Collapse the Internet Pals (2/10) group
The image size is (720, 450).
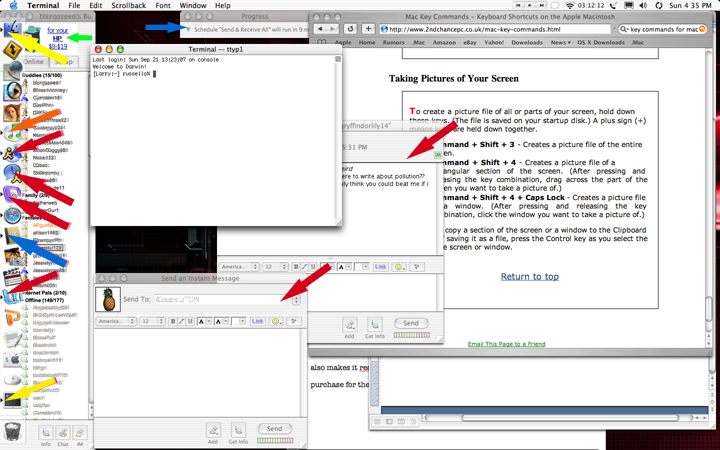tap(45, 292)
